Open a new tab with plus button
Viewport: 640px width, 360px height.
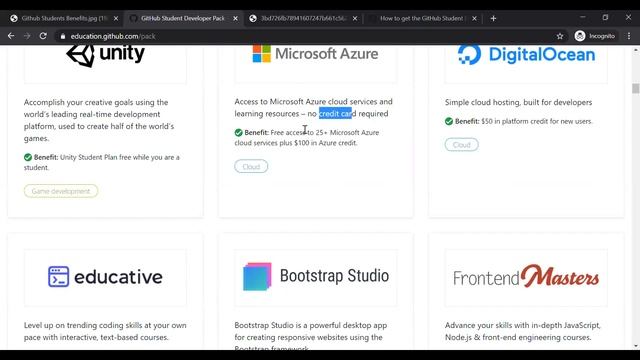tap(493, 18)
